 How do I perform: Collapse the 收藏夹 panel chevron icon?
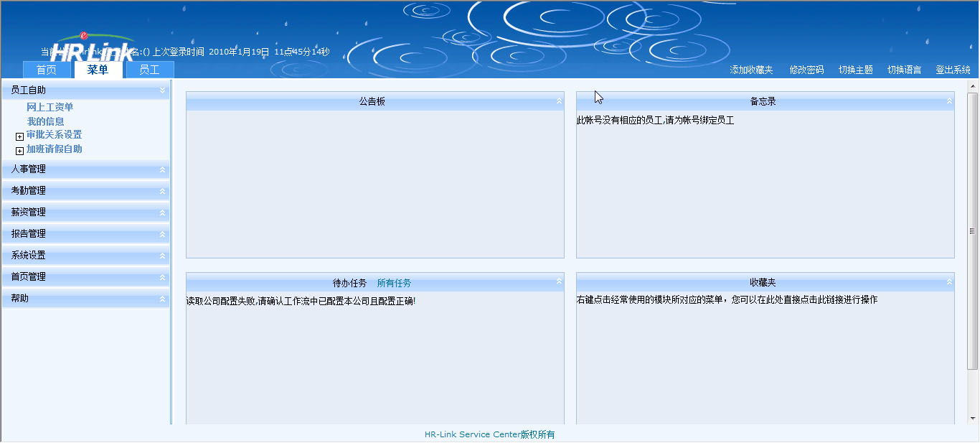(949, 282)
